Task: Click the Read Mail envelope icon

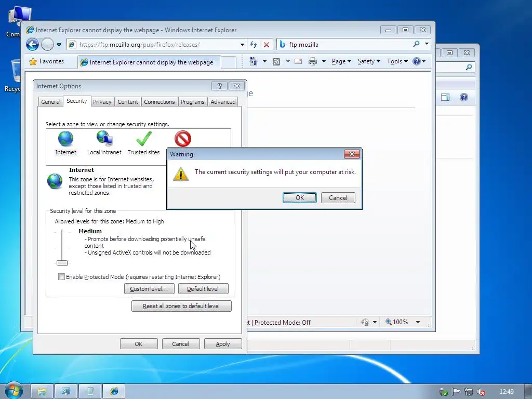Action: [298, 61]
